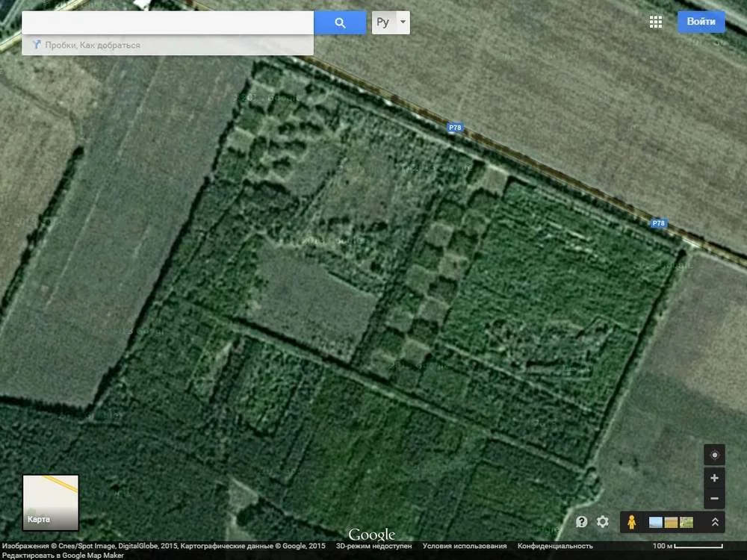
Task: Open Конфиденциальность link
Action: click(555, 547)
